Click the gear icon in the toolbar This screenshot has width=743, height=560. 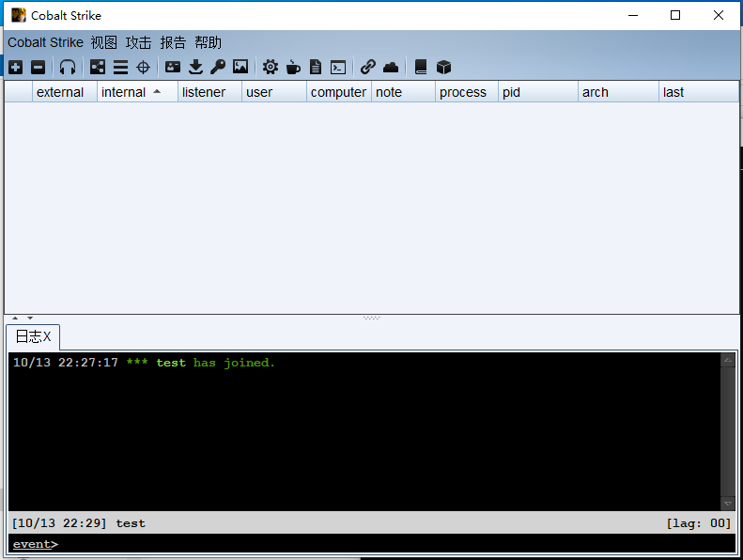point(271,67)
